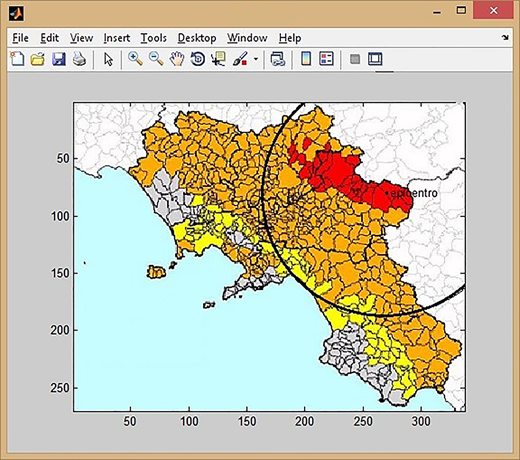Activate the Zoom Out magnifier tool

(x=156, y=59)
